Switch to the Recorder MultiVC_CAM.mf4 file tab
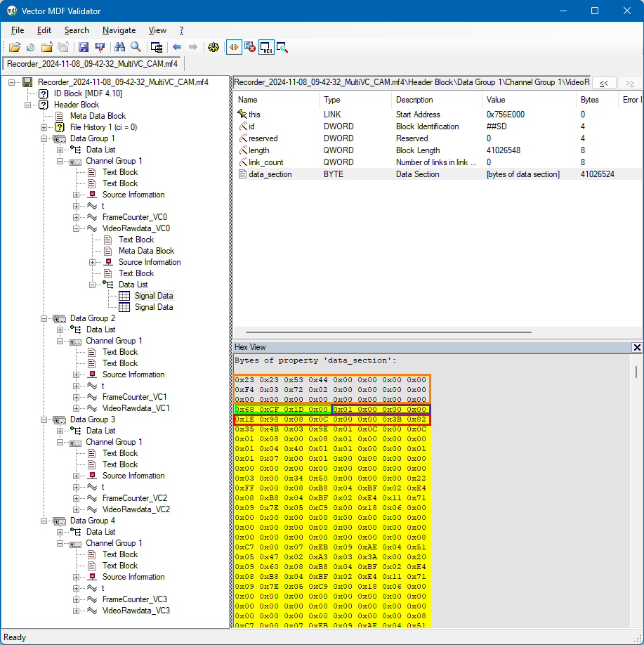The width and height of the screenshot is (644, 645). click(x=92, y=64)
